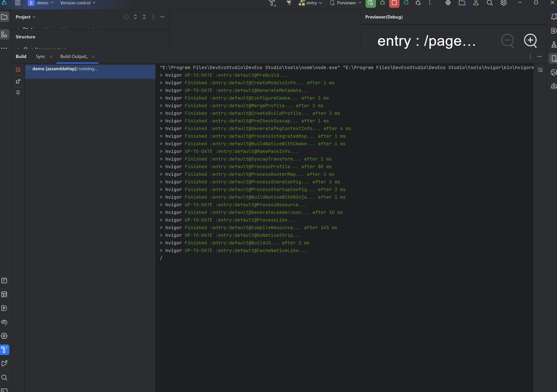Toggle soft-wrap in the build console
This screenshot has width=557, height=392.
(540, 70)
